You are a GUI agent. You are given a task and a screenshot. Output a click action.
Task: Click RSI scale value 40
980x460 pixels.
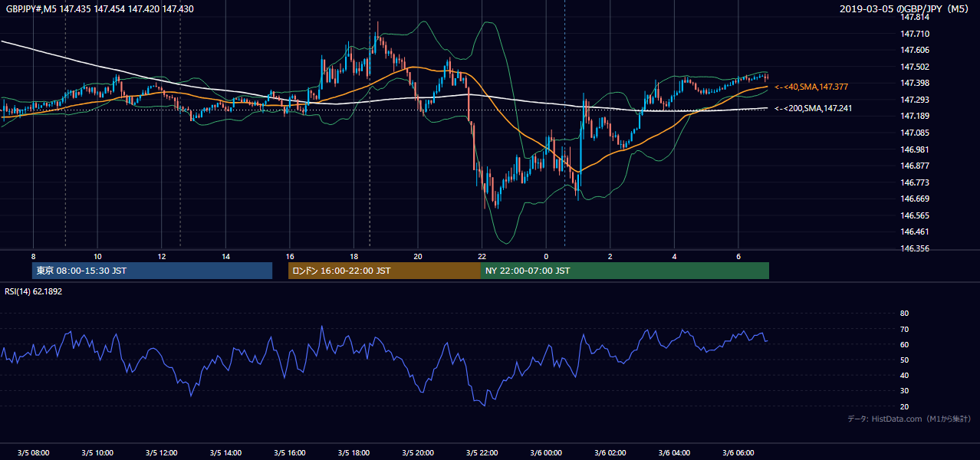coord(904,375)
